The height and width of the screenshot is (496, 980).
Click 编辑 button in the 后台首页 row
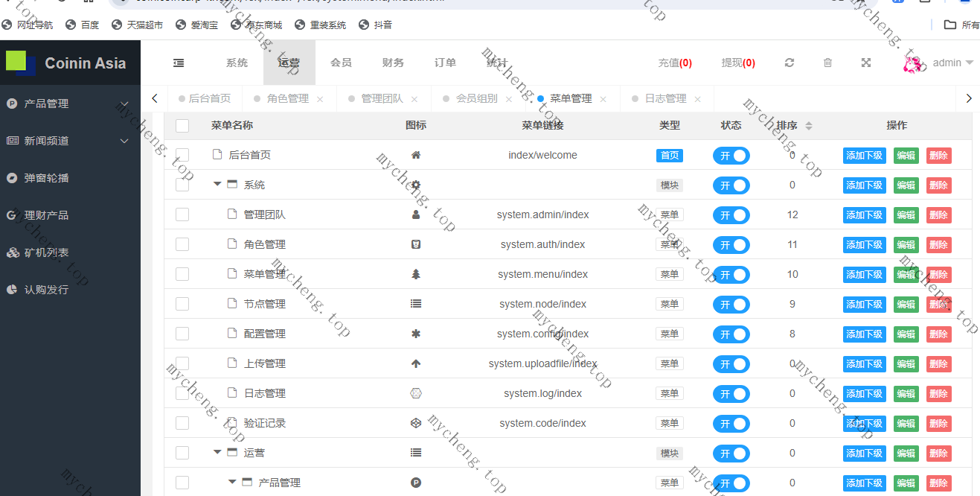click(x=906, y=156)
